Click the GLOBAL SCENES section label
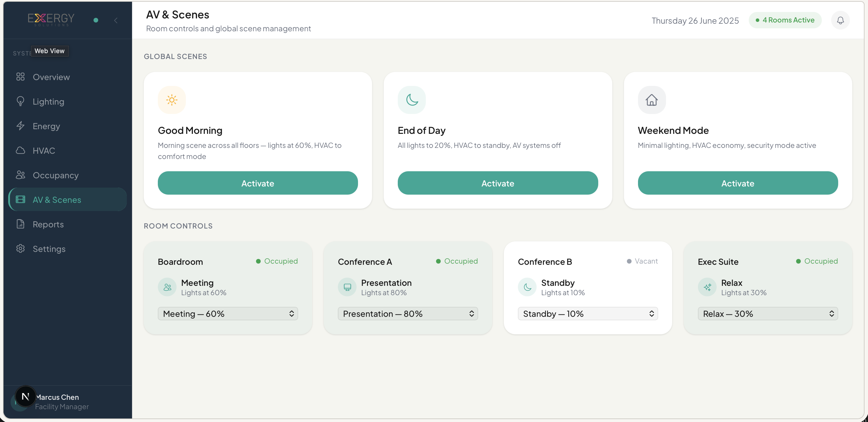868x422 pixels. click(x=176, y=56)
